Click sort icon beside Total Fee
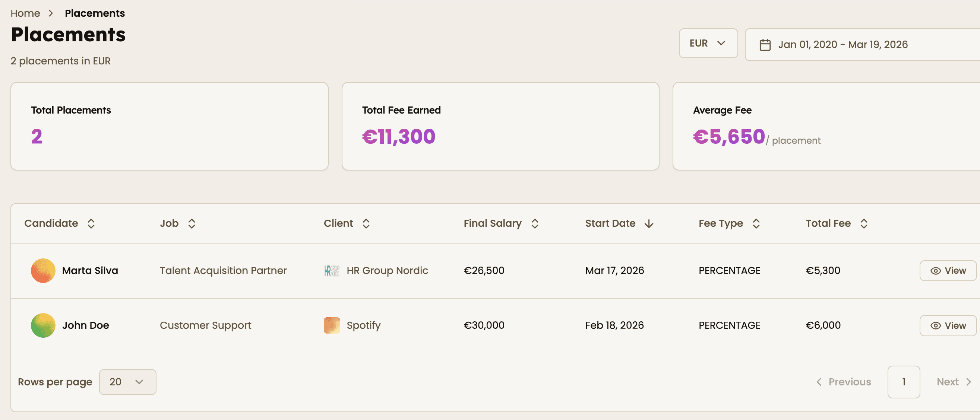Viewport: 980px width, 420px height. click(x=864, y=223)
